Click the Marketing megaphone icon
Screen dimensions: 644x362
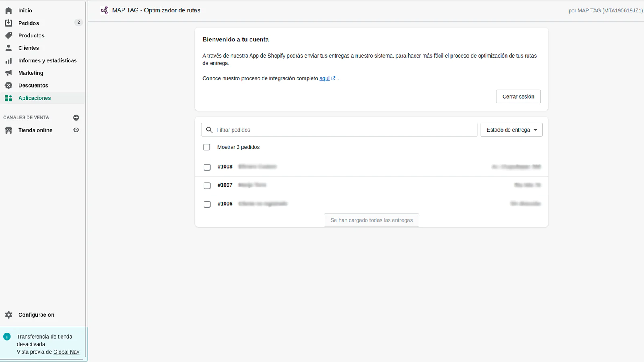click(x=8, y=73)
